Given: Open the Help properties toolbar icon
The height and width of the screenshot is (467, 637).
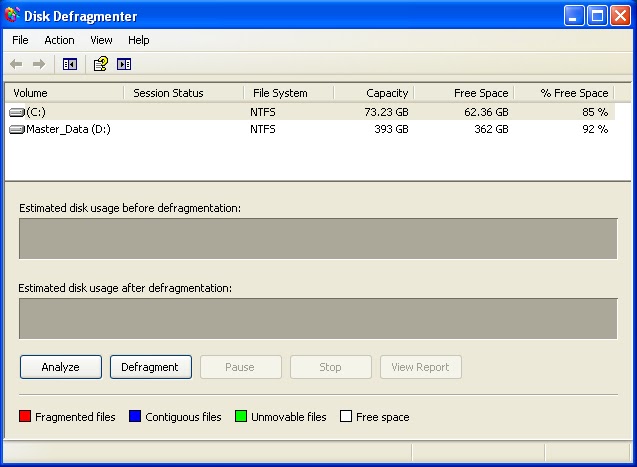Looking at the screenshot, I should [100, 64].
